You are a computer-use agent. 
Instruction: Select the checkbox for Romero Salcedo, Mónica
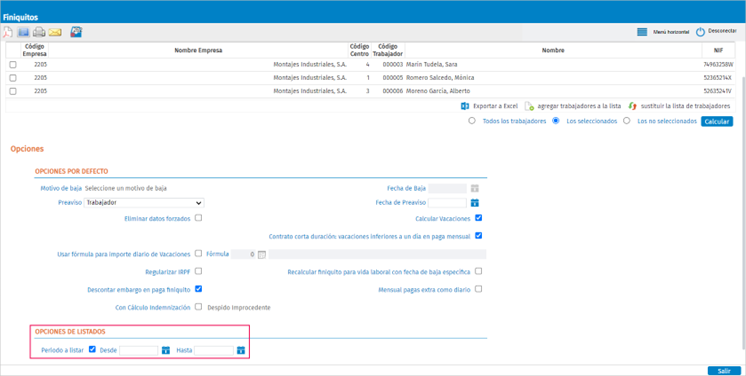coord(13,78)
